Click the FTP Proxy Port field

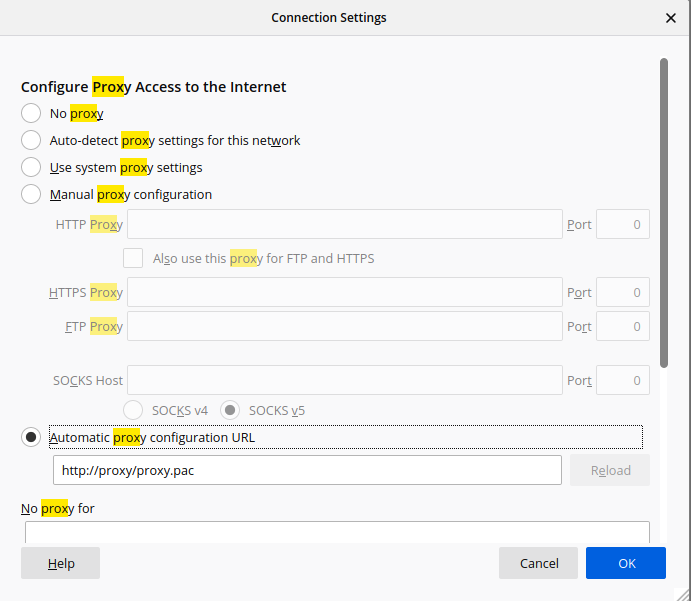pyautogui.click(x=622, y=326)
